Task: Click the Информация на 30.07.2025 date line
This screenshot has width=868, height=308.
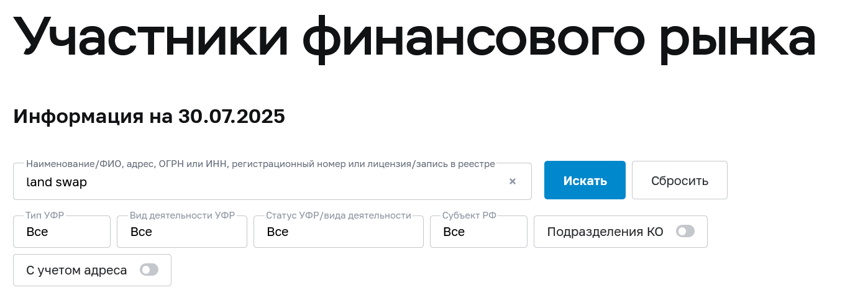Action: [x=149, y=116]
